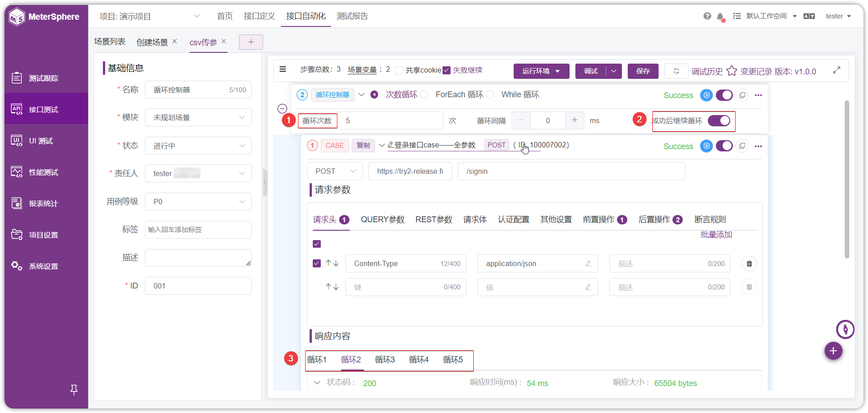Collapse the 状态码 response expander
The width and height of the screenshot is (868, 413).
point(317,383)
